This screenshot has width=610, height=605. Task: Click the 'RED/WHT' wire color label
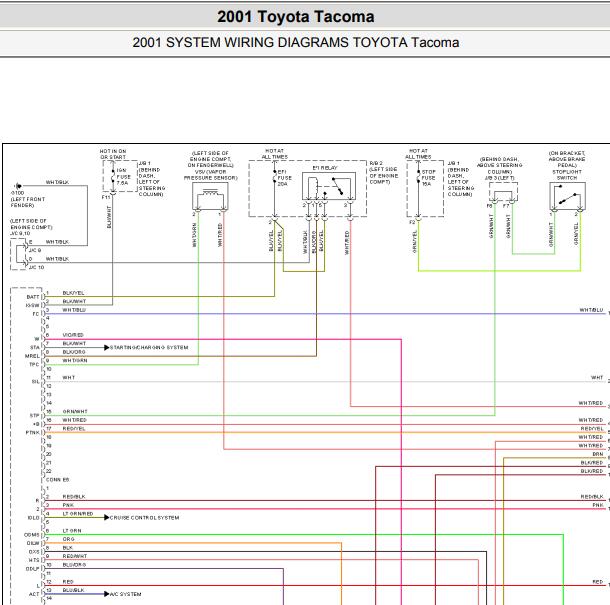75,556
